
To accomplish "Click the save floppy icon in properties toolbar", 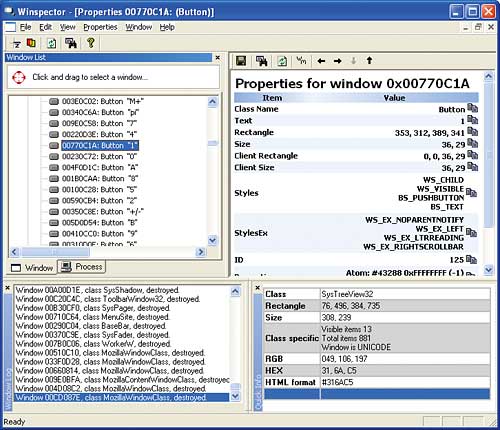I will [241, 61].
